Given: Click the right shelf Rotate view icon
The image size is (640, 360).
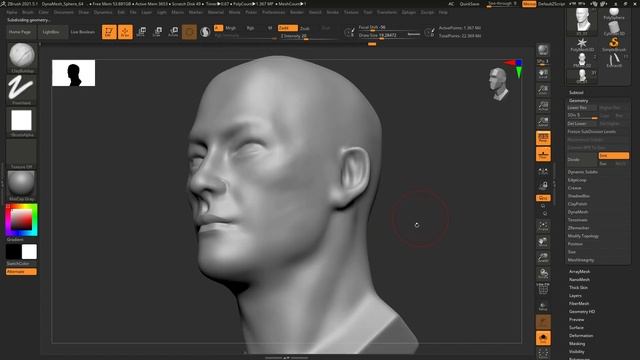Looking at the screenshot, I should 543,274.
